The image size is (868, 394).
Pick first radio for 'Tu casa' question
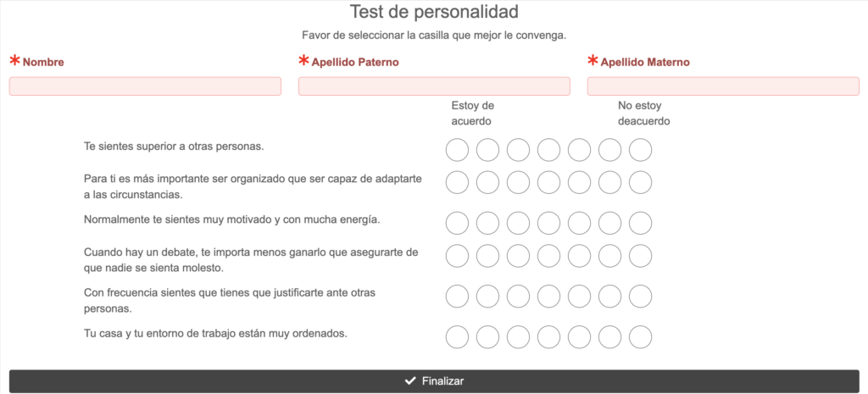pyautogui.click(x=457, y=337)
